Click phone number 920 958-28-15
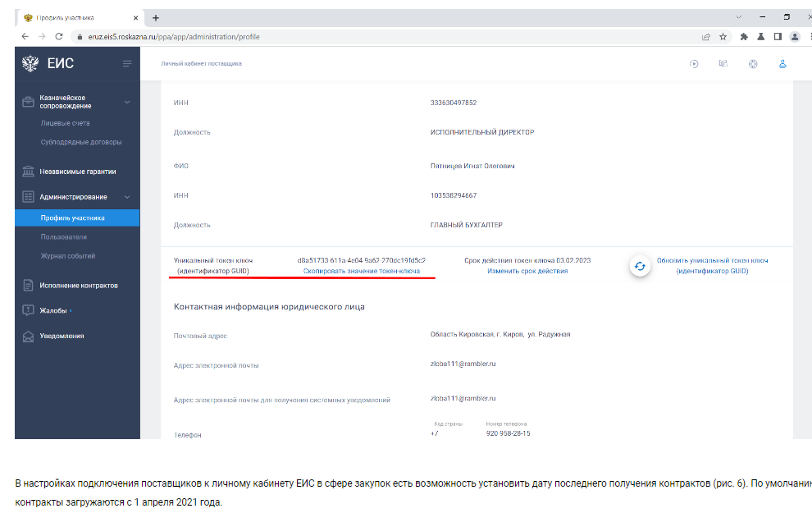The width and height of the screenshot is (812, 513). coord(508,433)
